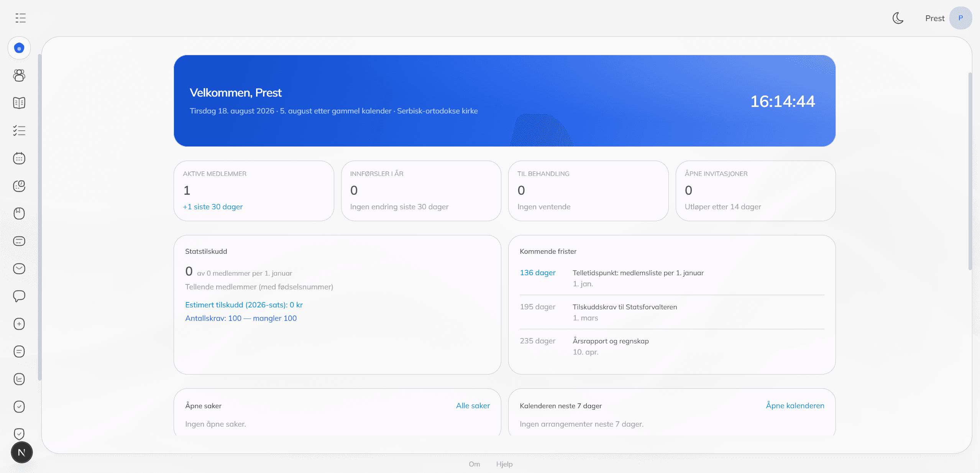
Task: Open the blue dashboard home icon
Action: click(x=19, y=48)
